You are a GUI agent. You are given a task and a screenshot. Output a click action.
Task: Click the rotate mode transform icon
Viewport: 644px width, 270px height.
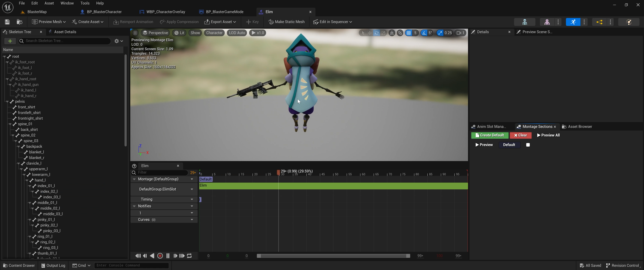(376, 33)
